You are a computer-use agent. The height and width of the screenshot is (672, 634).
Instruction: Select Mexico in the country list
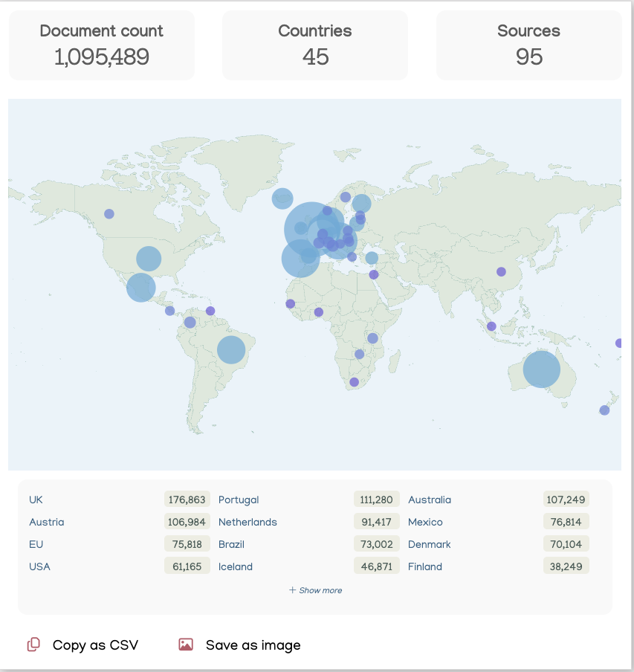click(x=425, y=522)
